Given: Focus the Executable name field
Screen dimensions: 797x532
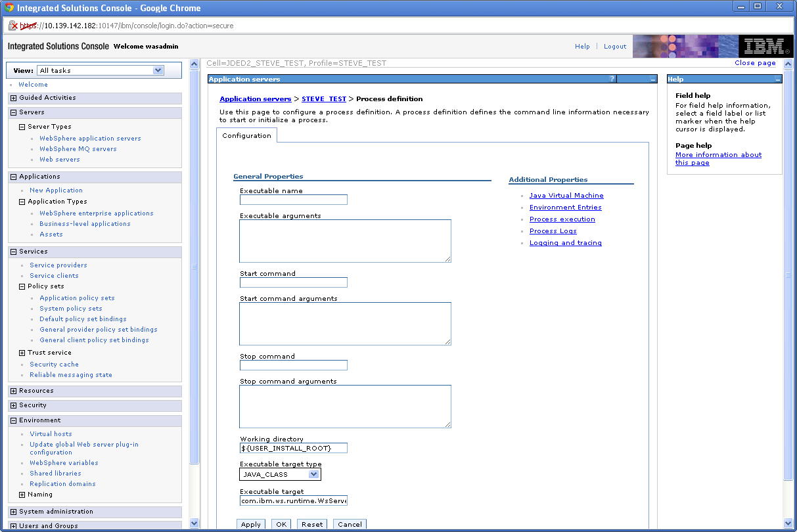Looking at the screenshot, I should tap(294, 200).
